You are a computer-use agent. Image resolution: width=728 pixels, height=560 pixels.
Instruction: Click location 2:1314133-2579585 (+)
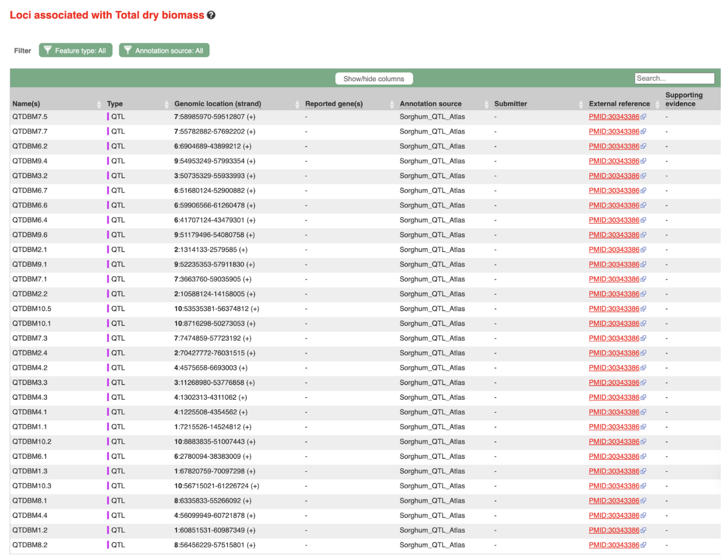(x=211, y=250)
